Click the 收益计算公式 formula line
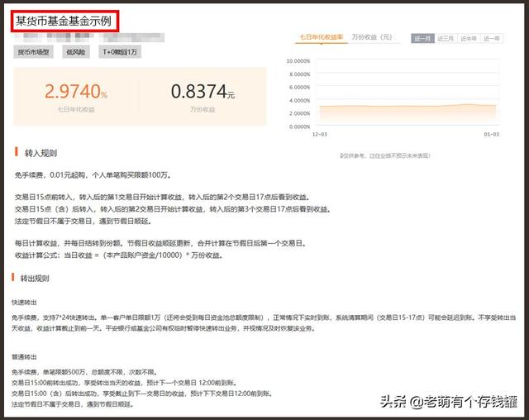The image size is (529, 420). 119,255
